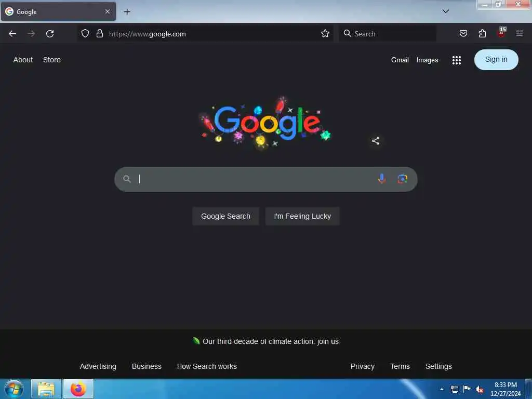Click the red extension icon with badge 15
Image resolution: width=532 pixels, height=399 pixels.
click(501, 33)
